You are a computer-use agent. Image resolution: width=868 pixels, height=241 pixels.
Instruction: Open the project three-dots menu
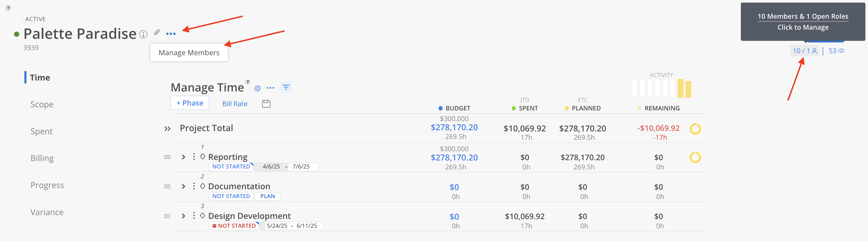pos(171,34)
